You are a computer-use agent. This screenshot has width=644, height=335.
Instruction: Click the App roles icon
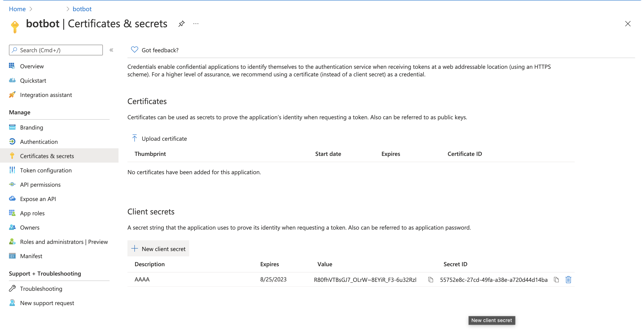click(12, 213)
